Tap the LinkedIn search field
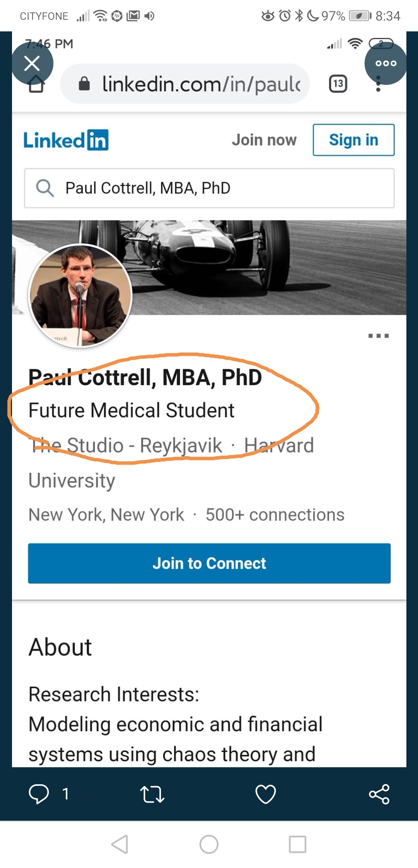 tap(209, 188)
